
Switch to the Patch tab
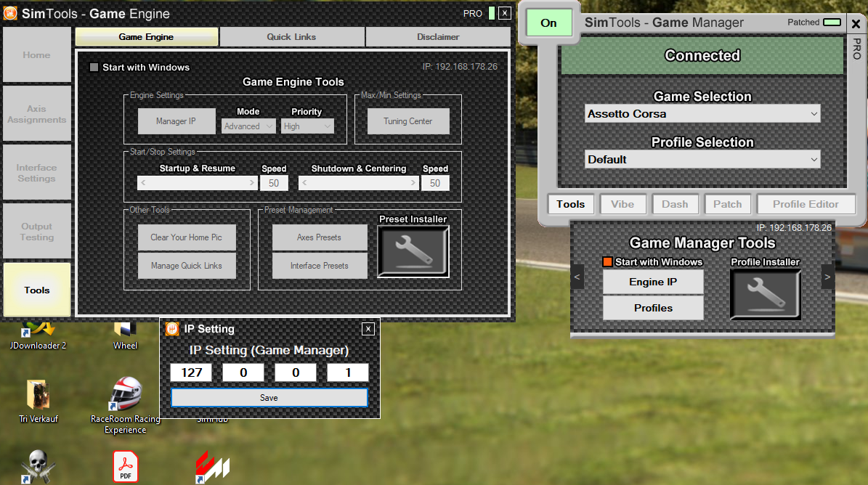(x=727, y=204)
